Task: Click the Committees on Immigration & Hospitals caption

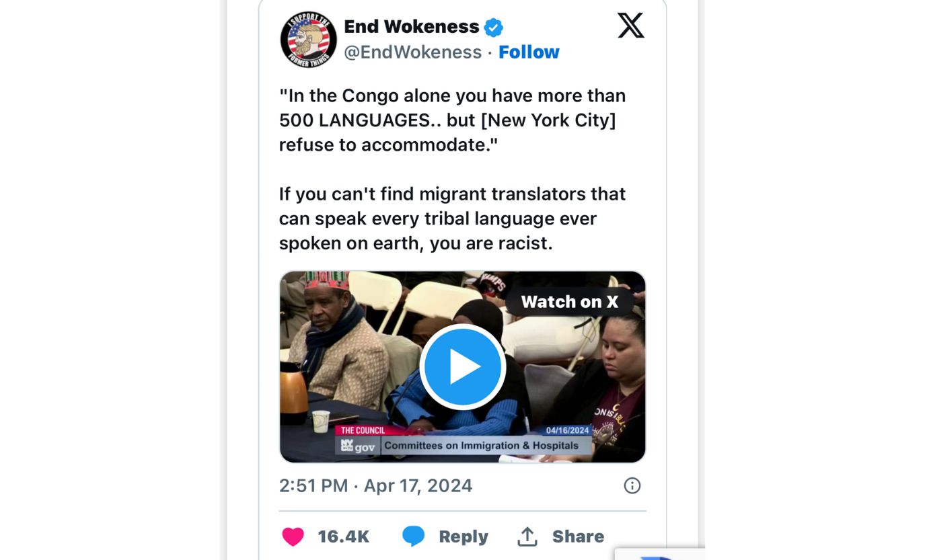Action: click(x=482, y=445)
